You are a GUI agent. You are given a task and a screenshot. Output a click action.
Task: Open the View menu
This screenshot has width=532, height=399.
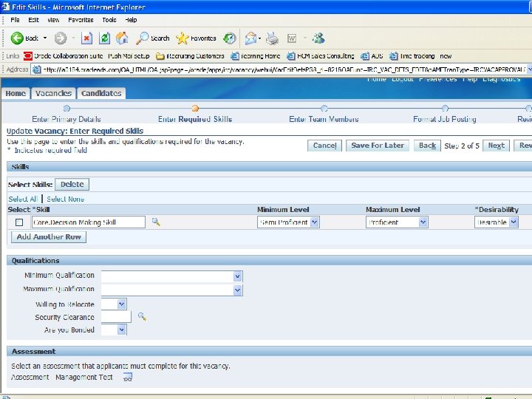pos(53,20)
